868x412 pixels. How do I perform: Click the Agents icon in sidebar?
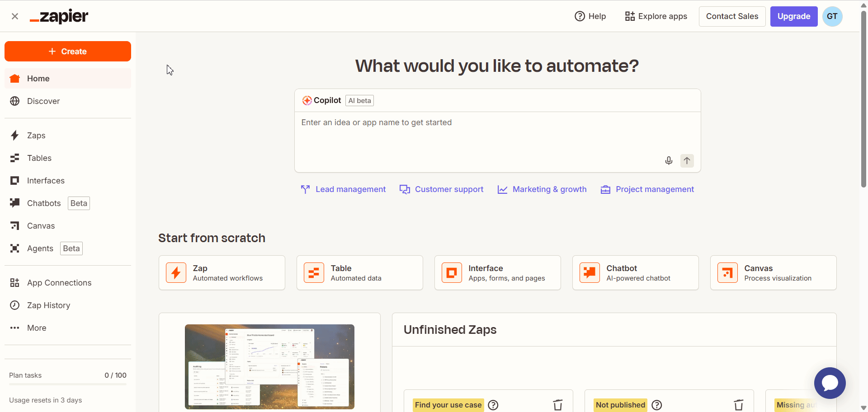[x=15, y=248]
